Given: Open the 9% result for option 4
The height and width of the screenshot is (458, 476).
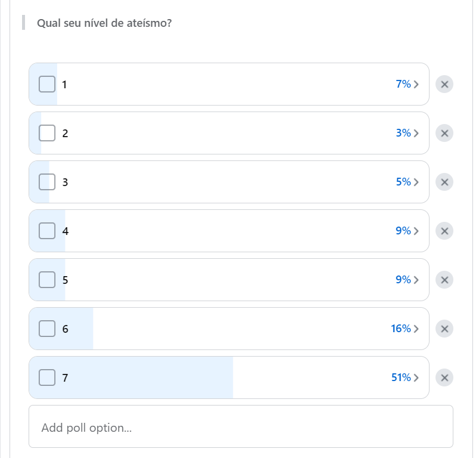Looking at the screenshot, I should (403, 231).
